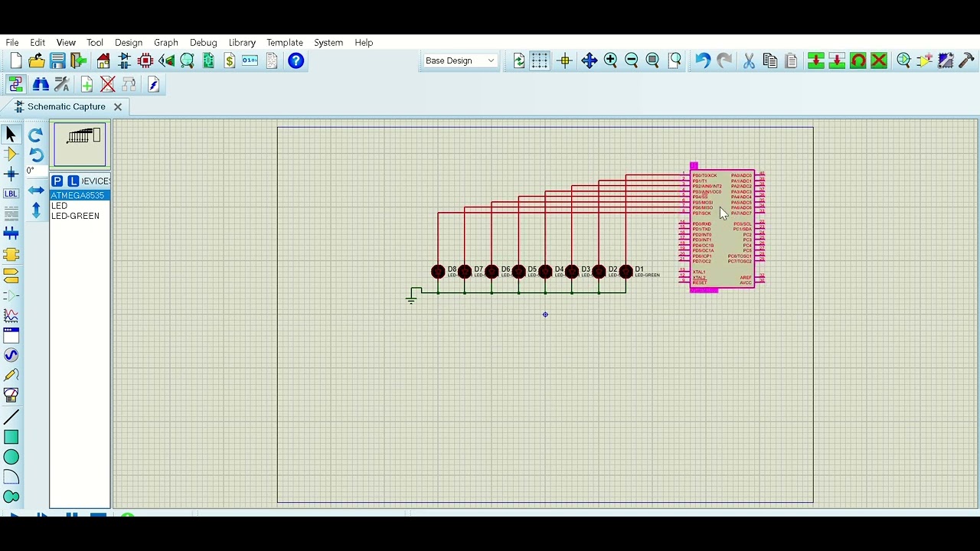Open the blue question mark help icon
The width and height of the screenshot is (980, 551).
pos(296,61)
